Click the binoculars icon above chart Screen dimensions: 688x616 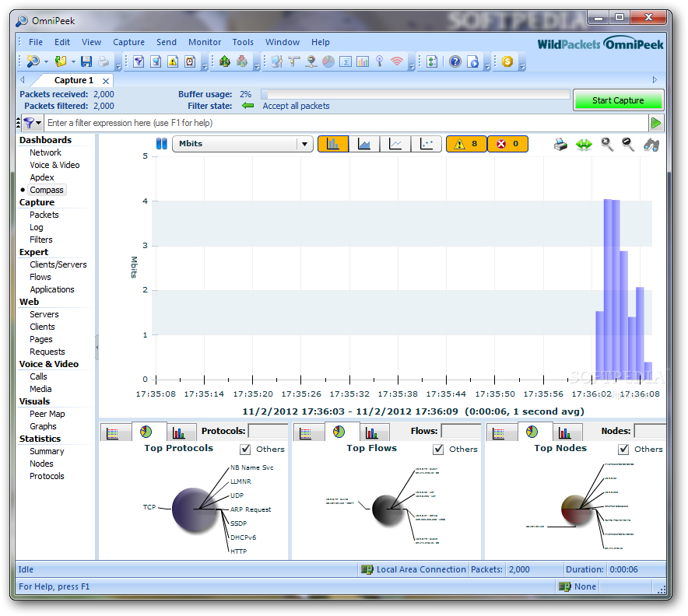tap(651, 145)
